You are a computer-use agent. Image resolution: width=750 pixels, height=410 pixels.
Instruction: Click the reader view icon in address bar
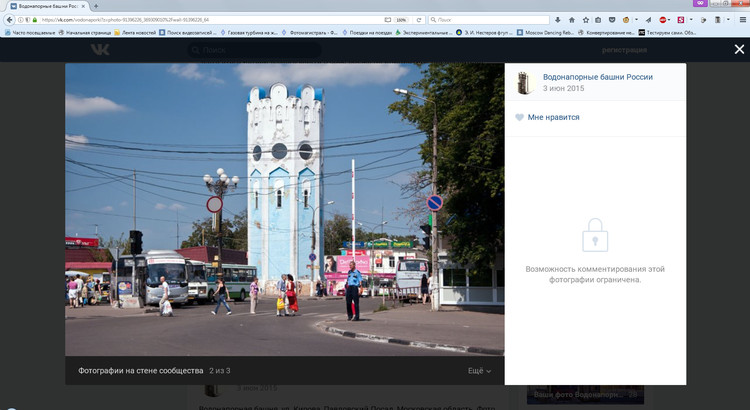coord(387,20)
